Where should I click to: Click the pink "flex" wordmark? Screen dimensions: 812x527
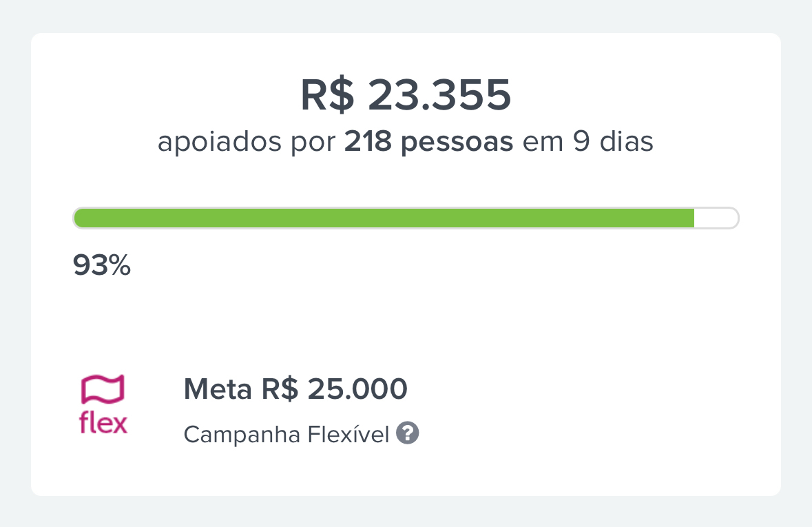[x=103, y=422]
